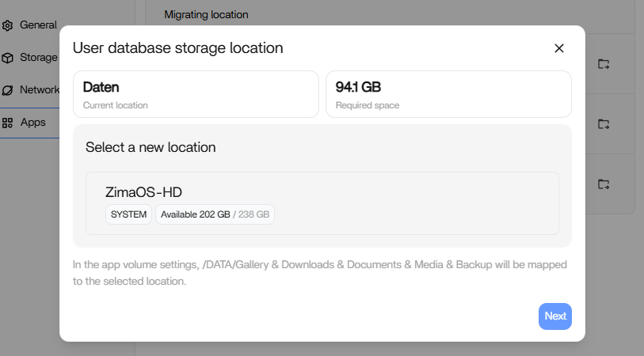Click the Apps grid icon in sidebar
The image size is (644, 356).
8,123
